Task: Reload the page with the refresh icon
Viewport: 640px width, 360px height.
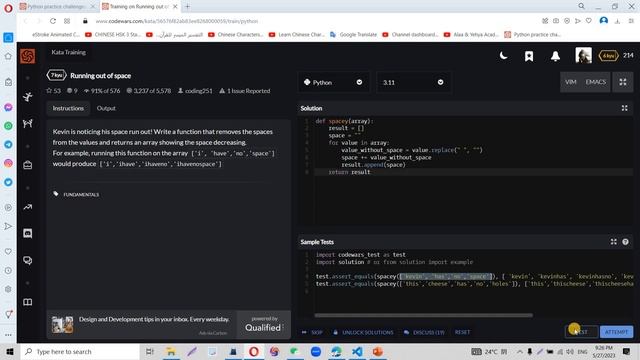Action: [x=53, y=21]
